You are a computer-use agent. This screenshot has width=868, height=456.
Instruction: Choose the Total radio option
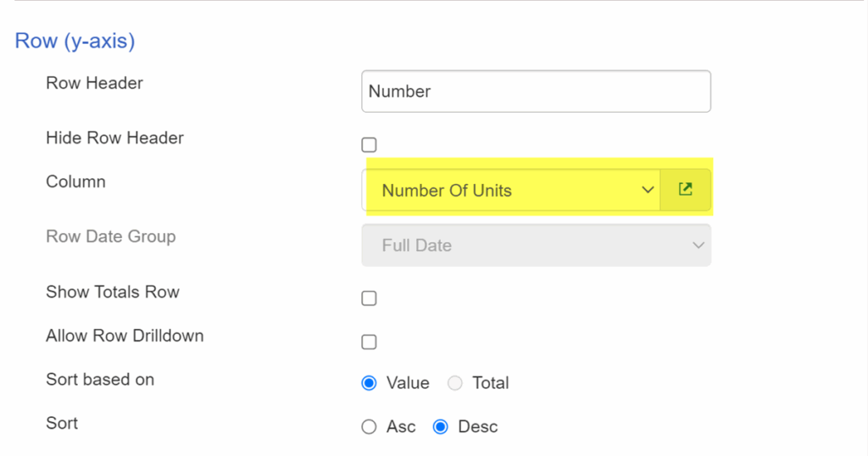click(x=455, y=383)
